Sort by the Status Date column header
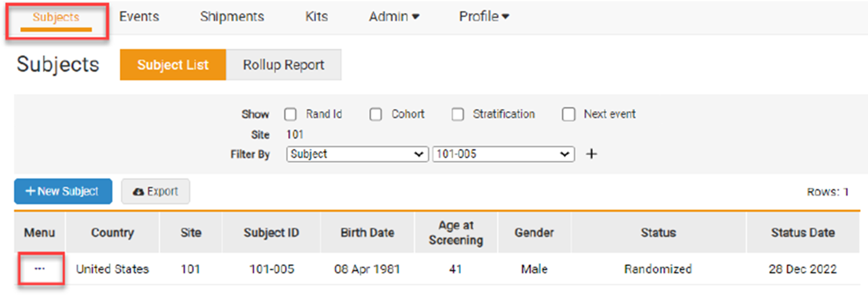 pyautogui.click(x=802, y=232)
